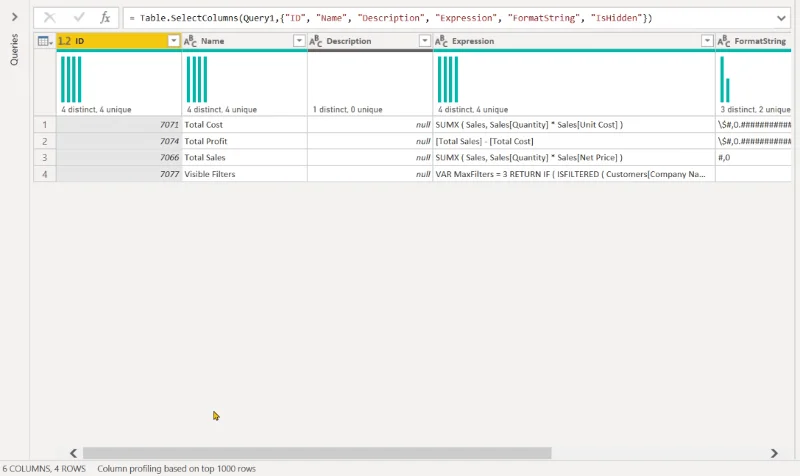The image size is (800, 476).
Task: Select the Description column header
Action: point(370,41)
